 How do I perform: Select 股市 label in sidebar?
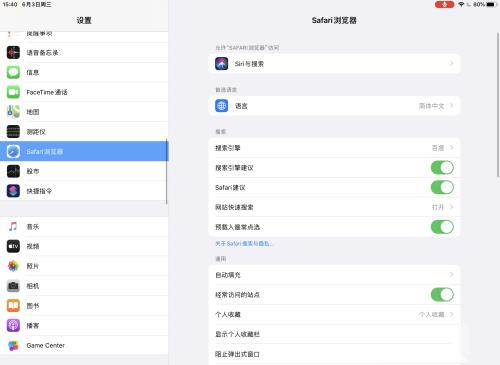[33, 171]
